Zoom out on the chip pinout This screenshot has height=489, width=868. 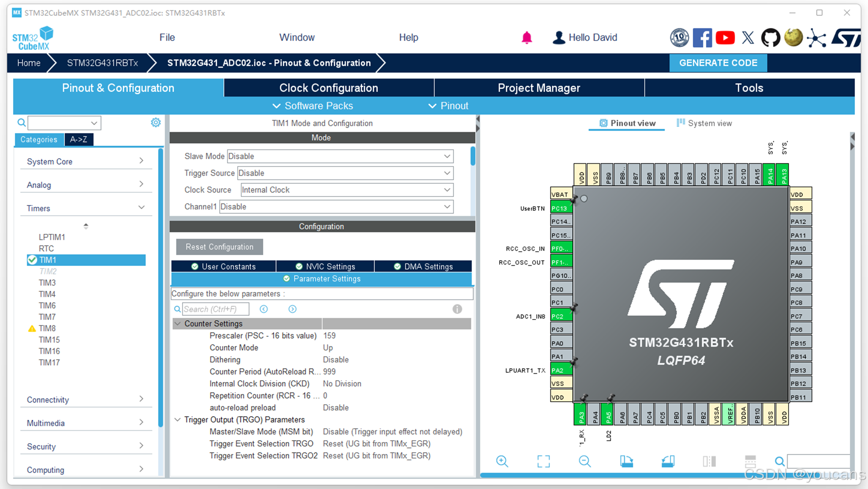click(585, 461)
